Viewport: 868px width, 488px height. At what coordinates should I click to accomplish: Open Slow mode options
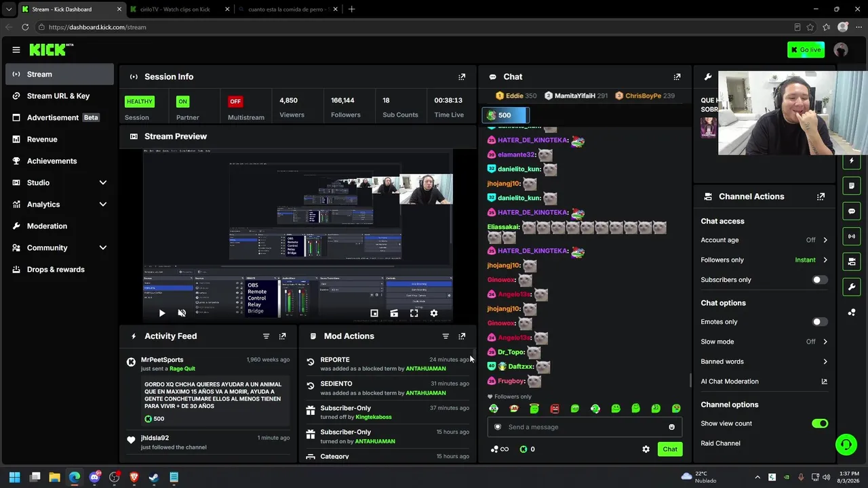tap(764, 342)
